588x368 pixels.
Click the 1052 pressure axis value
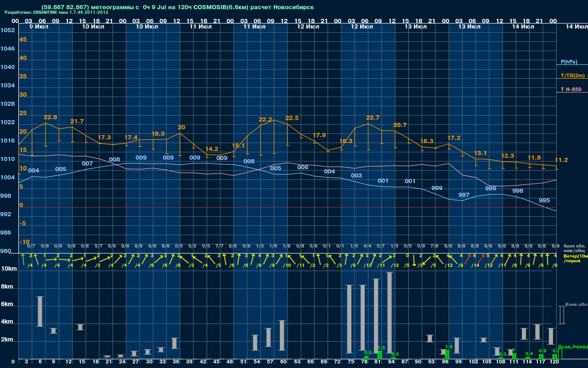[x=7, y=30]
